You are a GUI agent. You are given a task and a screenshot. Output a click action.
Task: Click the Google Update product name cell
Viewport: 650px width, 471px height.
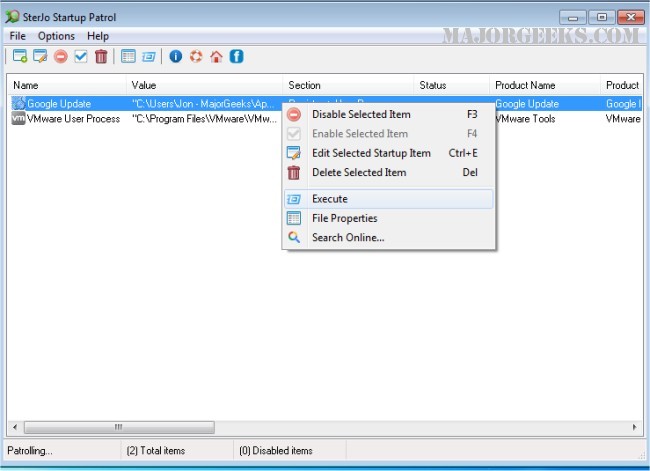pos(527,104)
